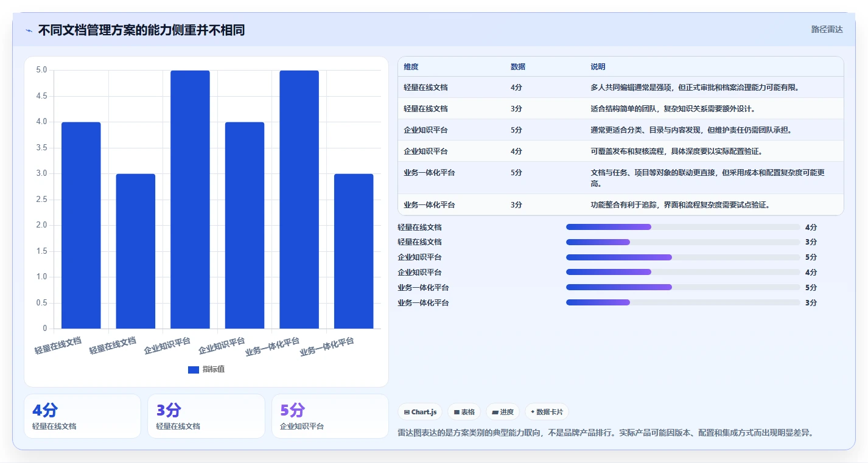Click the pulse icon beside the page title
The height and width of the screenshot is (463, 868).
(x=29, y=30)
